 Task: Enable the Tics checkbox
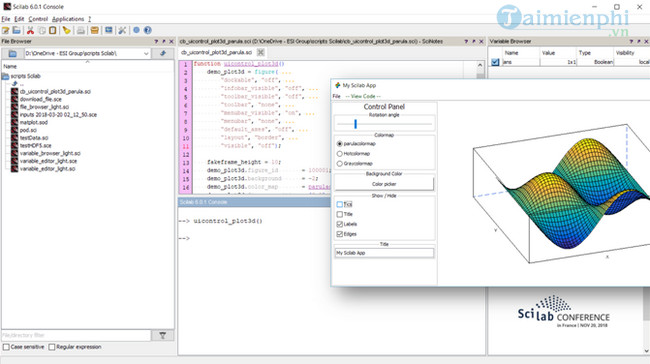pos(340,204)
